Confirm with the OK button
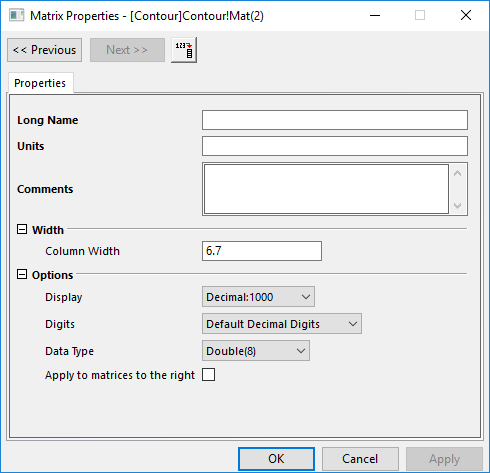The height and width of the screenshot is (473, 490). pyautogui.click(x=276, y=459)
